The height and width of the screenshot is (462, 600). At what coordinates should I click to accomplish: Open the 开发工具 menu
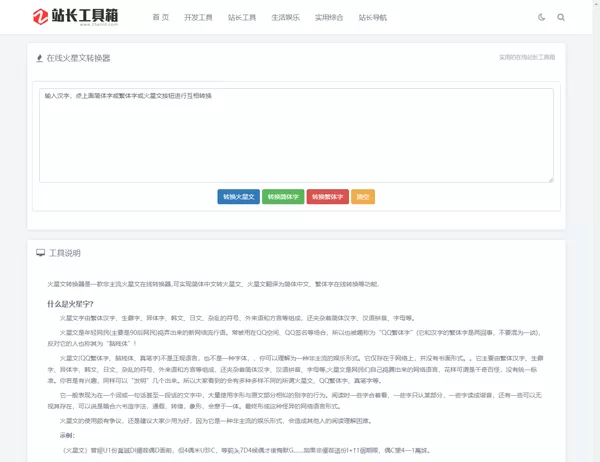198,17
